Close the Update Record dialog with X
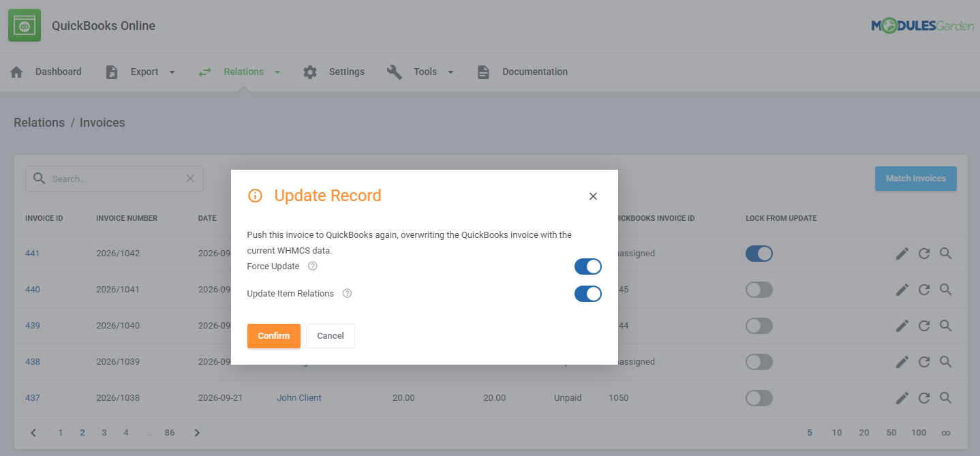The image size is (980, 456). (x=593, y=196)
